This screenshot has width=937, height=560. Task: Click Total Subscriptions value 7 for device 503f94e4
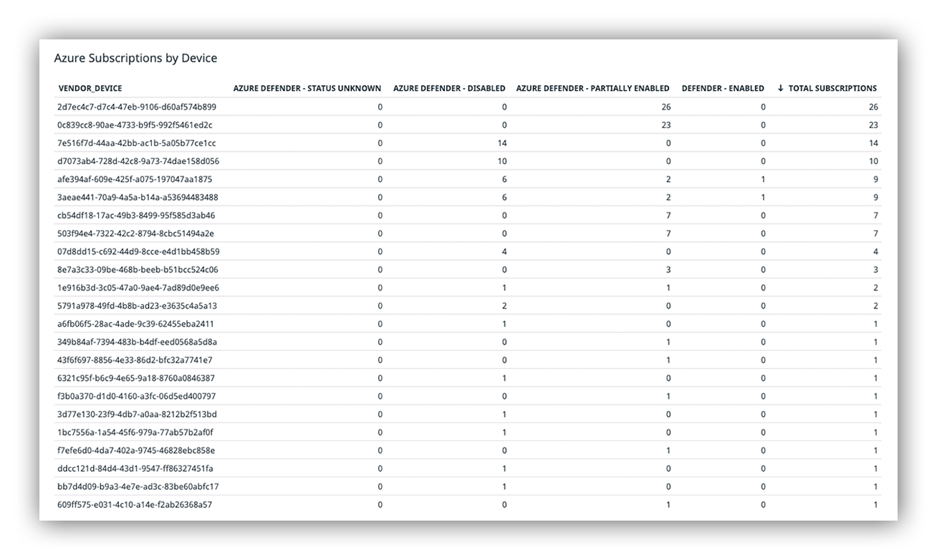point(875,233)
